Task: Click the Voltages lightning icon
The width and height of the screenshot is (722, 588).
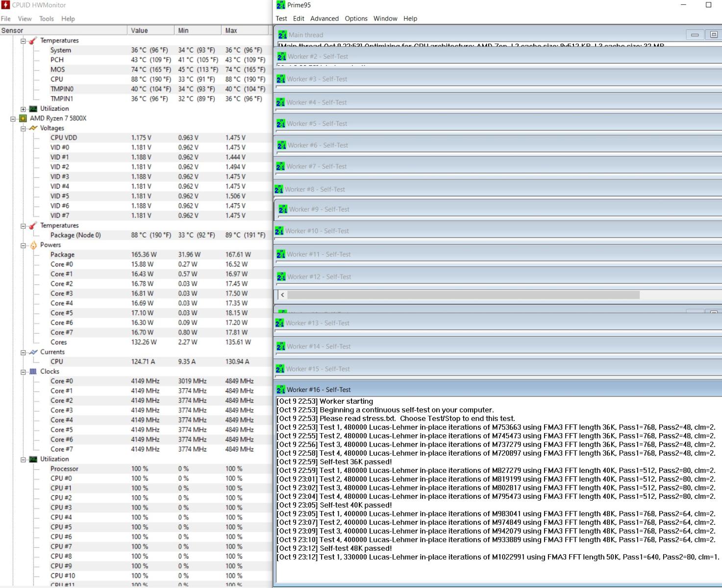Action: point(33,128)
